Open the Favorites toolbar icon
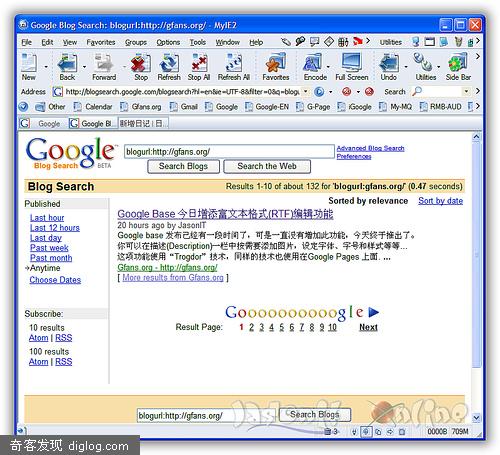Image resolution: width=500 pixels, height=455 pixels. pyautogui.click(x=276, y=63)
